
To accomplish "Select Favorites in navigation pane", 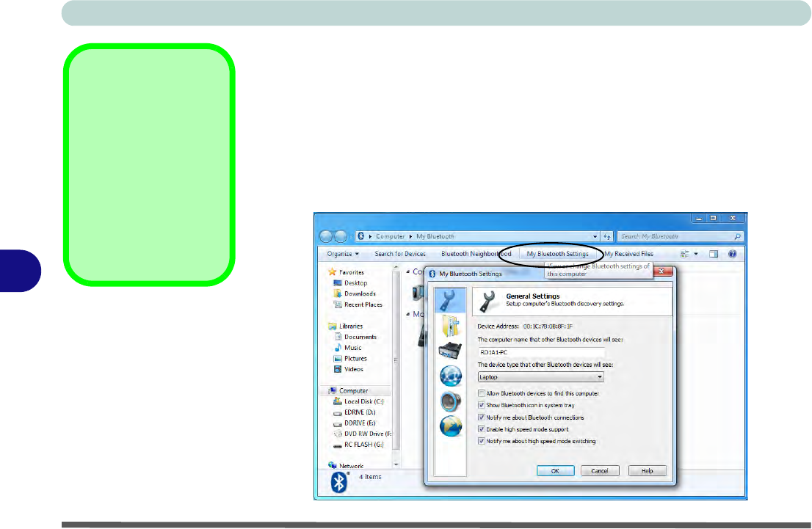I will click(x=346, y=272).
